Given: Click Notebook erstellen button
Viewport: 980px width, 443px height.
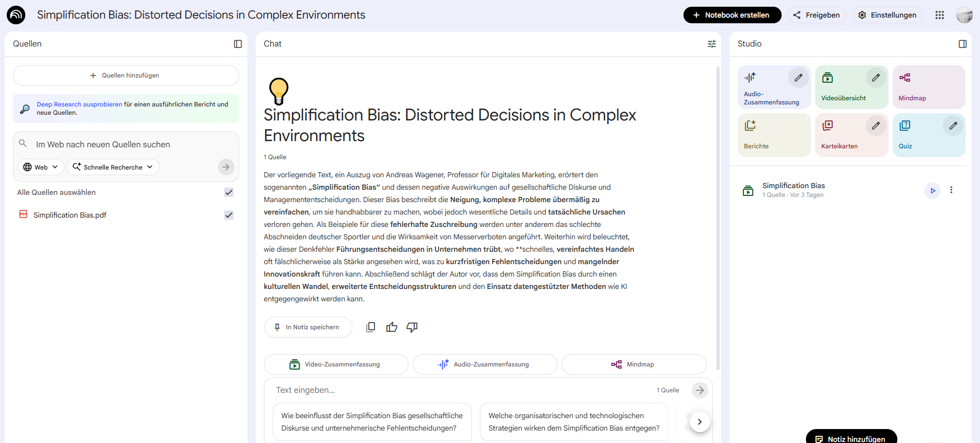Looking at the screenshot, I should [732, 15].
